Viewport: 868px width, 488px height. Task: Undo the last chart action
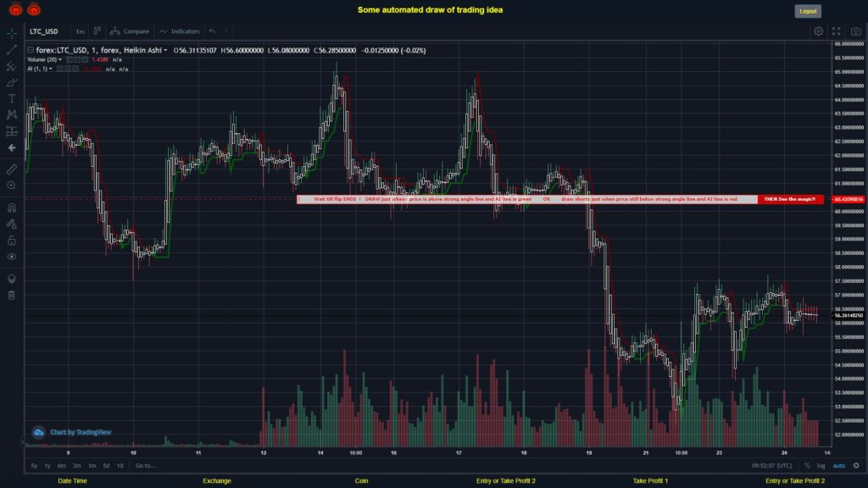[213, 31]
